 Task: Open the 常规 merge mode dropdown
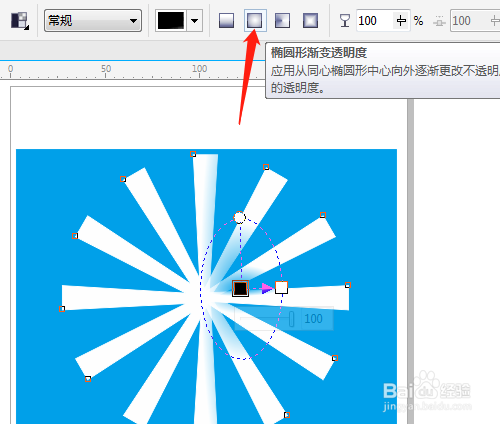[93, 21]
